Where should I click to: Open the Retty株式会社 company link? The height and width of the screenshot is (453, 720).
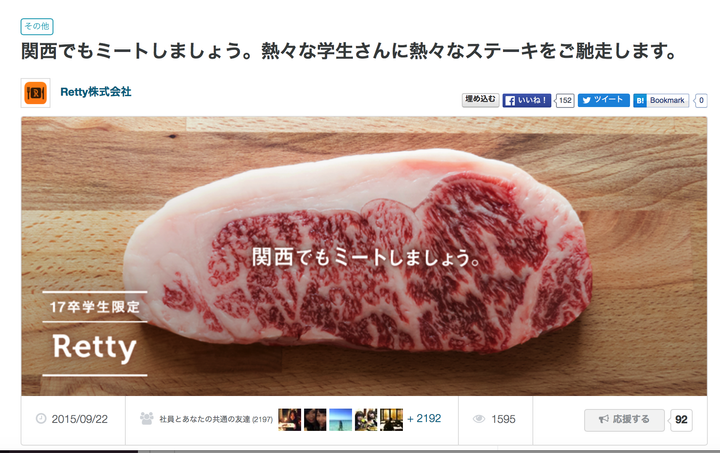coord(96,92)
